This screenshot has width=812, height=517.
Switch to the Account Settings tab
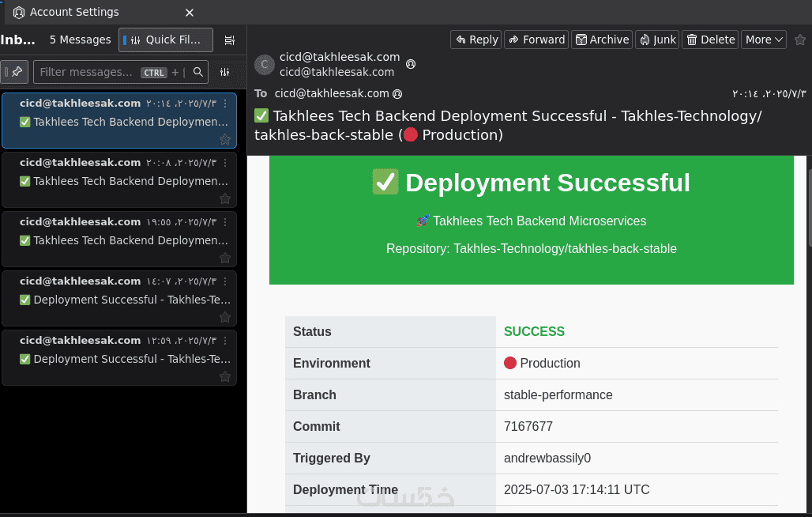coord(74,12)
